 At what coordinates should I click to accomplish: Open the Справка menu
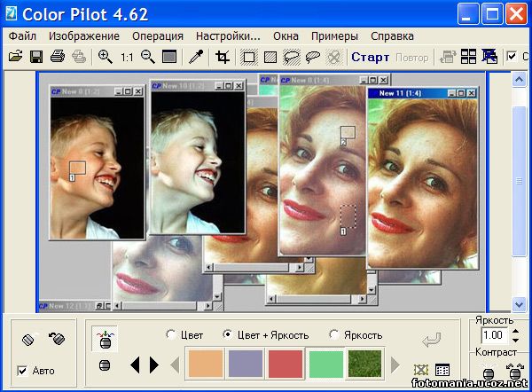[x=392, y=36]
